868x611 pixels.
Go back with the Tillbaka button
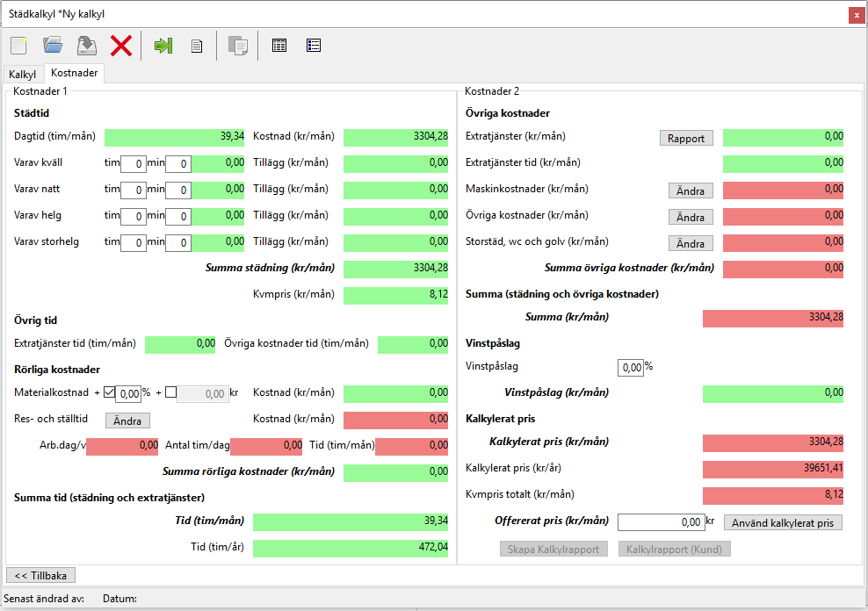coord(40,575)
